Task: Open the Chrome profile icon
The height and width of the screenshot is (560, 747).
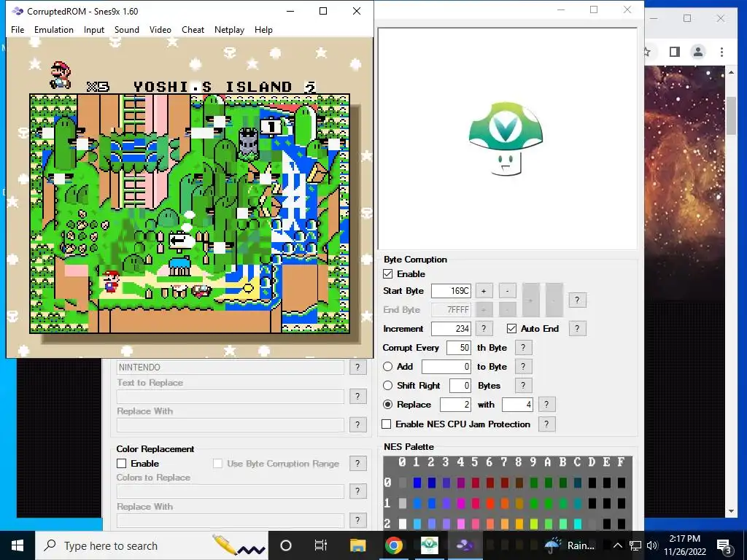Action: tap(698, 52)
